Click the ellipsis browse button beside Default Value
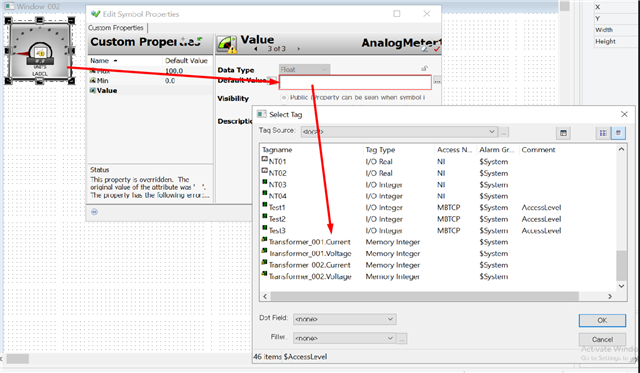 click(437, 81)
